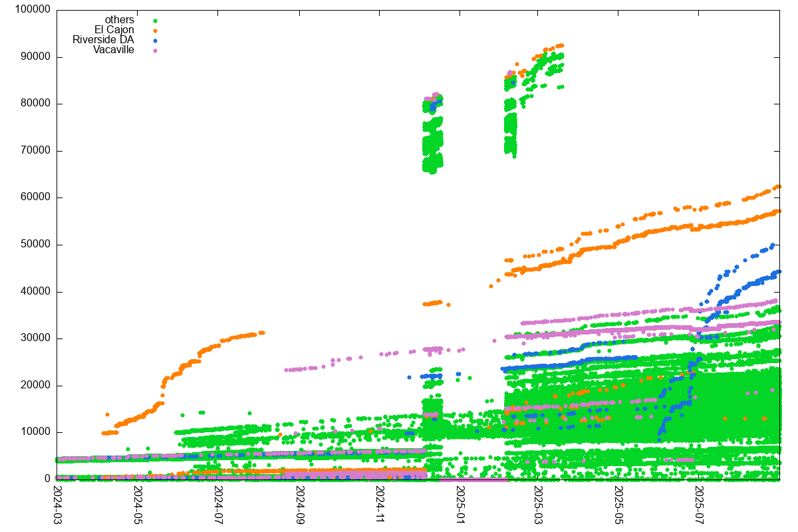Viewport: 798px width, 532px height.
Task: Click the 90000 y-axis tick label
Action: pyautogui.click(x=34, y=57)
